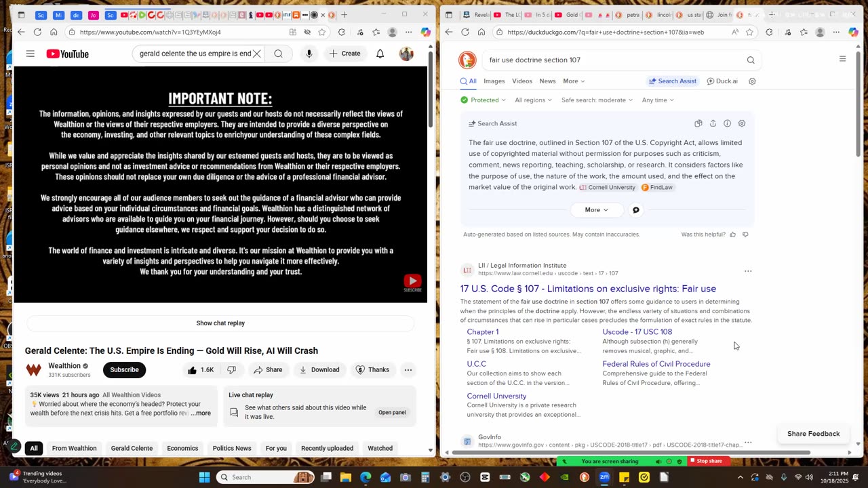Screen dimensions: 868x488
Task: Click Stop share in Zoom bar
Action: point(709,461)
